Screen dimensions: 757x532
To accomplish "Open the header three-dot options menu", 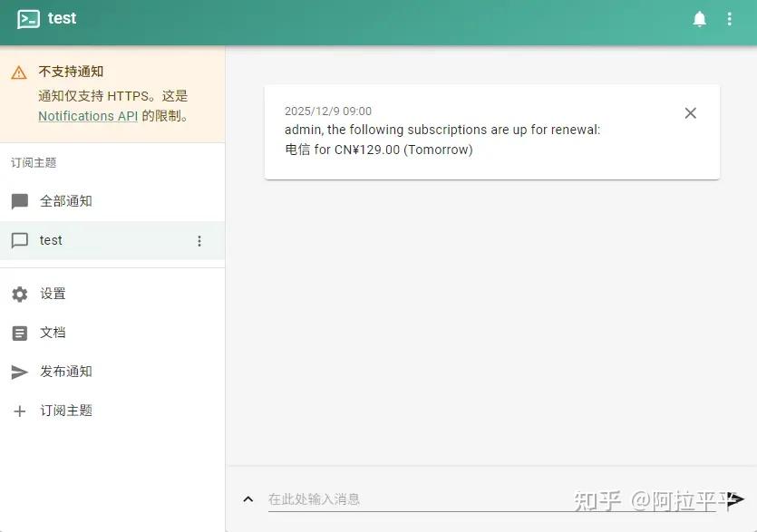I will (x=729, y=19).
